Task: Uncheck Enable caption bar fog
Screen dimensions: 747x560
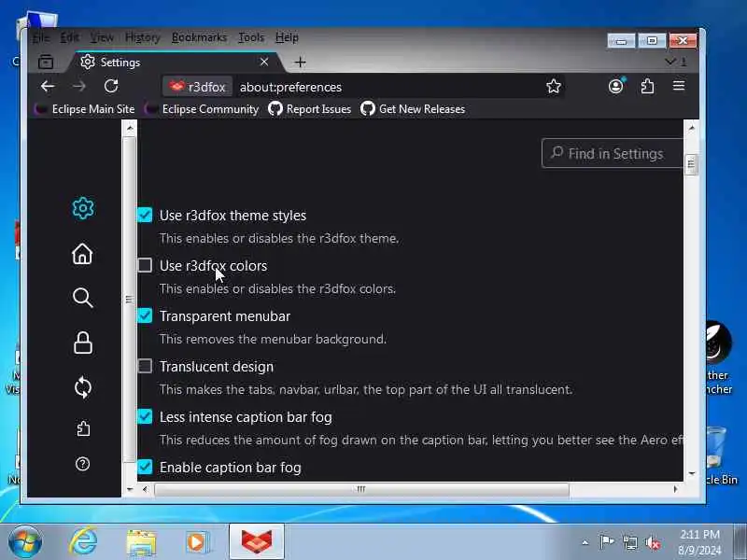Action: point(145,467)
